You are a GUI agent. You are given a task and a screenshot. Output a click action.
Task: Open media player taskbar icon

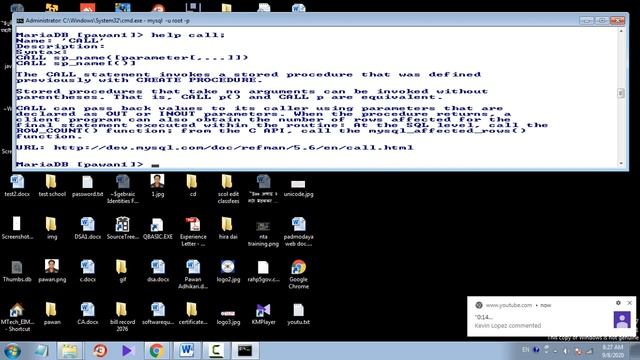click(x=127, y=351)
